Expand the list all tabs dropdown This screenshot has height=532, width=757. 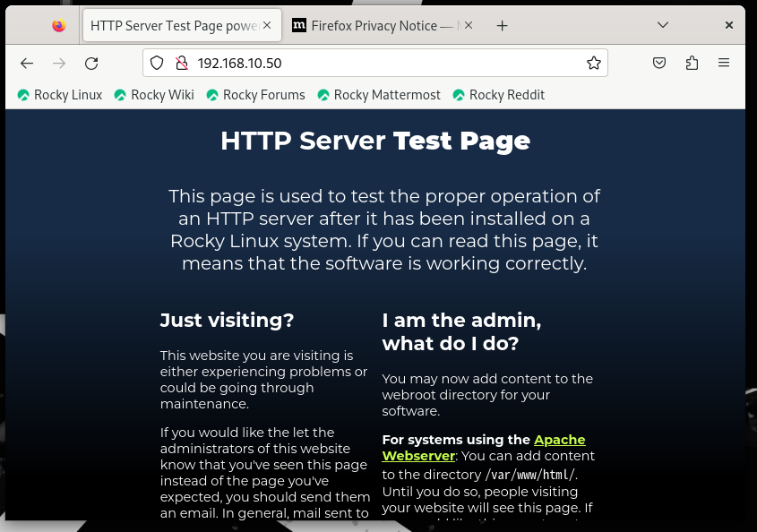coord(663,25)
